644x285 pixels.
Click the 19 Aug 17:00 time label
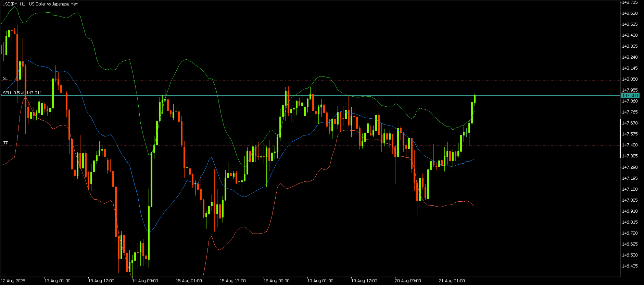(364, 281)
